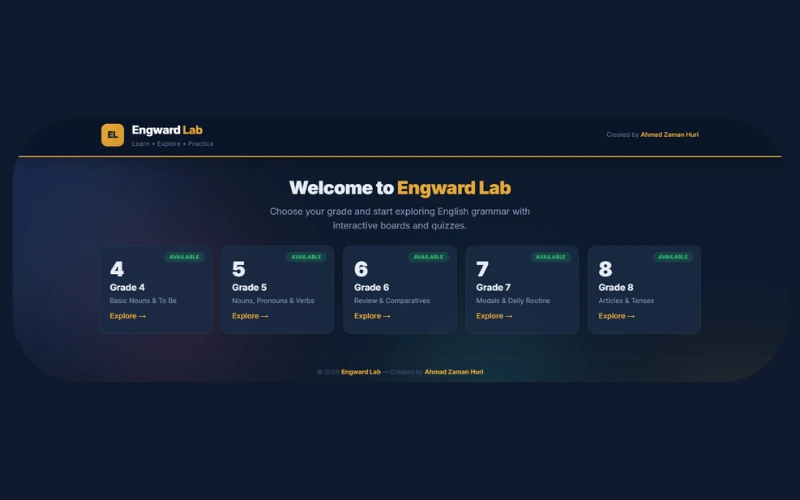Image resolution: width=800 pixels, height=500 pixels.
Task: Click the large number 7
Action: (482, 269)
